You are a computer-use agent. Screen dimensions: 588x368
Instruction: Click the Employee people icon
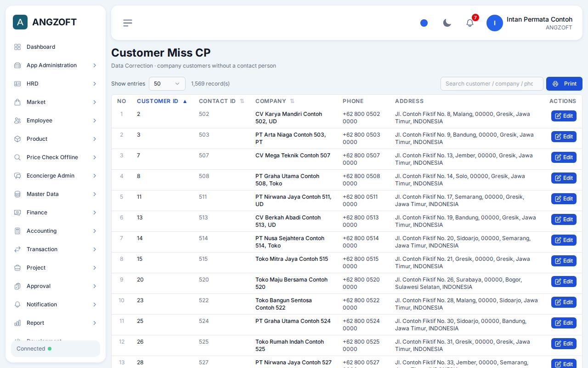[17, 121]
